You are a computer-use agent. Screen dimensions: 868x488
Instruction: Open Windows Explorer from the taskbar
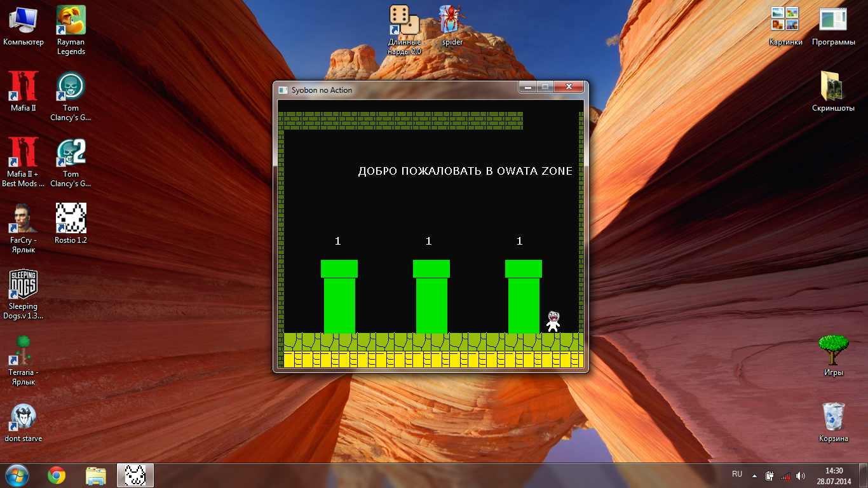(x=96, y=475)
